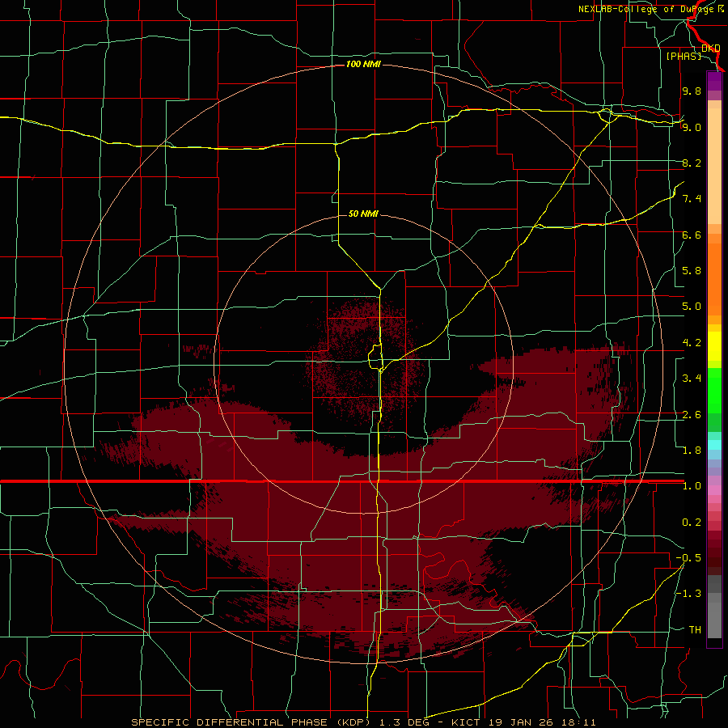Click the 19 JAN 26 date in the caption
Viewport: 728px width, 728px height.
(x=520, y=722)
